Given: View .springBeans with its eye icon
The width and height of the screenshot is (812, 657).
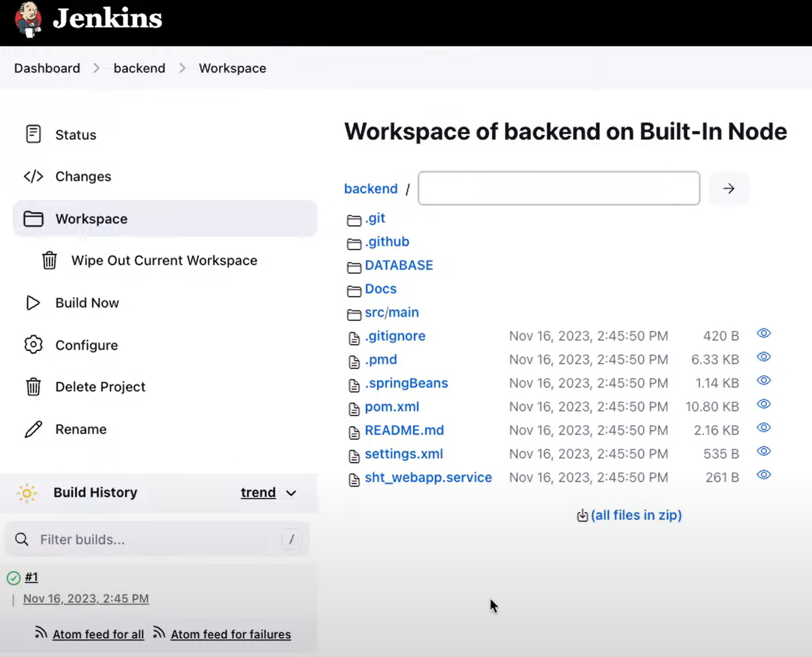Looking at the screenshot, I should pyautogui.click(x=764, y=381).
